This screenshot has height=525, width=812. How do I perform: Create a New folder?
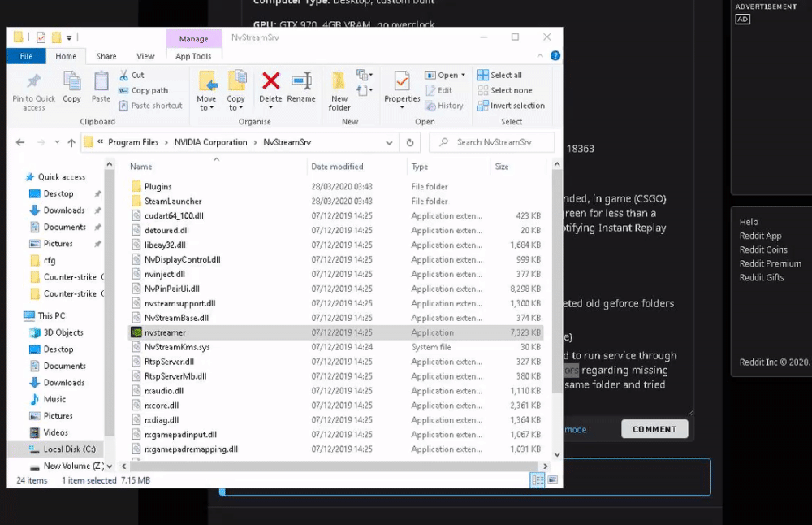click(x=339, y=91)
